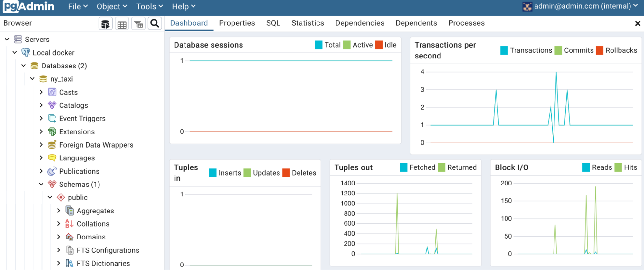Close the panel with the X button
This screenshot has height=270, width=644.
point(638,23)
